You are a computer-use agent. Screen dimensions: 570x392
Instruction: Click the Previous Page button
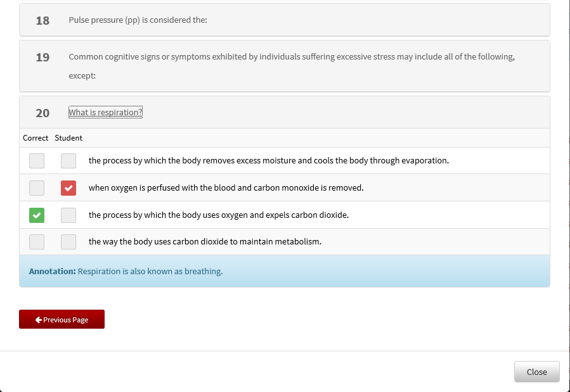coord(62,319)
